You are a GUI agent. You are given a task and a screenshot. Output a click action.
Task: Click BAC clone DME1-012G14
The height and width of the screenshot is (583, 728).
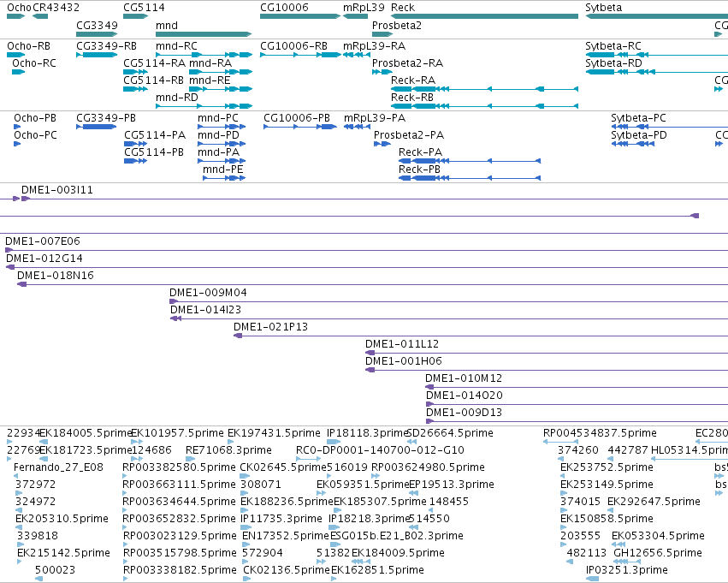pyautogui.click(x=44, y=259)
